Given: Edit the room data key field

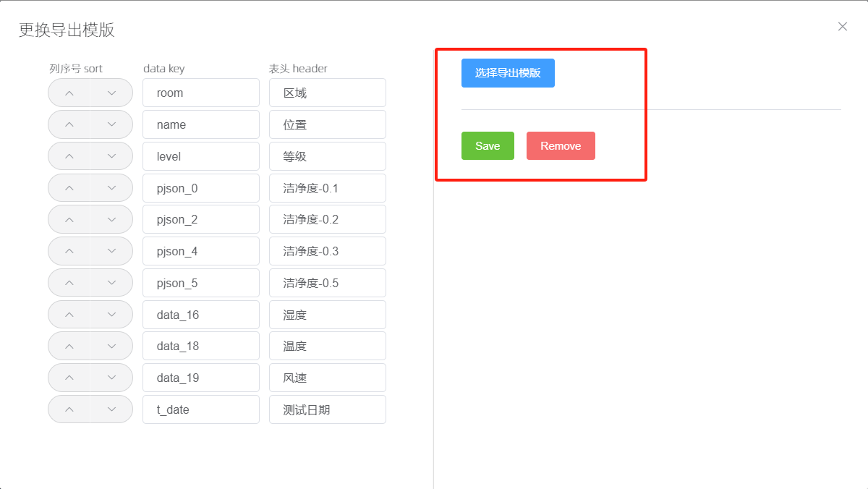Looking at the screenshot, I should pos(201,93).
